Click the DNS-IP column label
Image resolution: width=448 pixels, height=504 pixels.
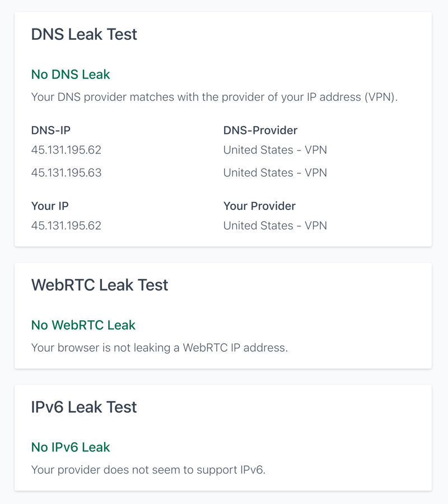(51, 130)
